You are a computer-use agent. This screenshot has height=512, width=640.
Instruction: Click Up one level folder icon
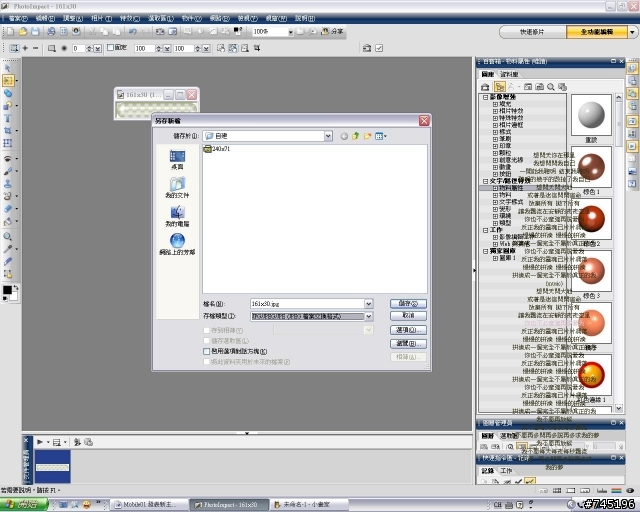pyautogui.click(x=356, y=136)
